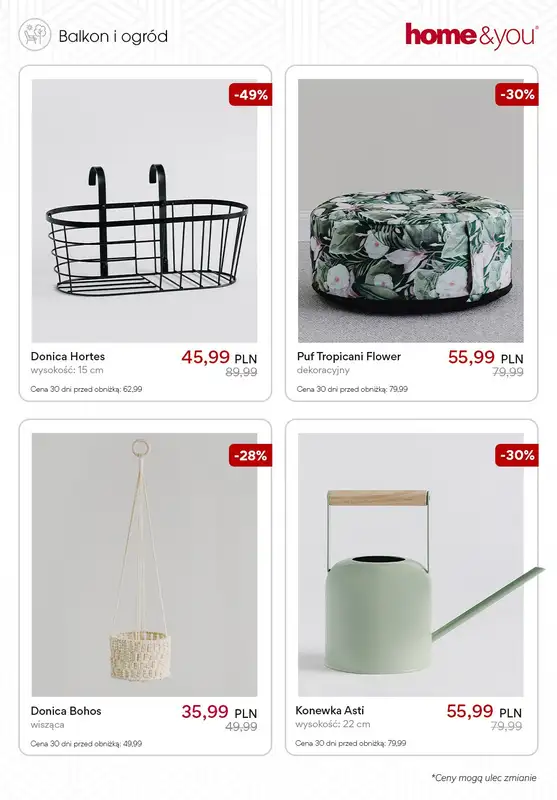The image size is (557, 800).
Task: Open the Donica Bohos hanging planter photo
Action: (x=144, y=565)
